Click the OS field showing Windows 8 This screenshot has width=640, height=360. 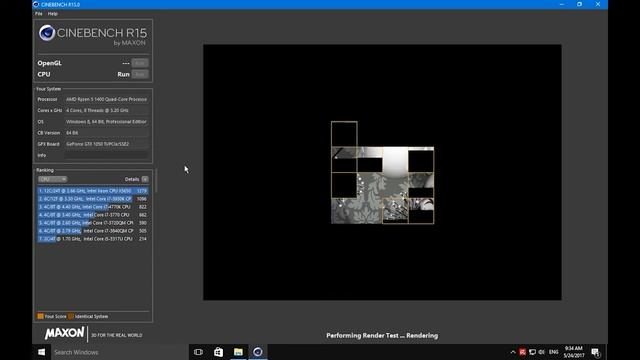(107, 122)
